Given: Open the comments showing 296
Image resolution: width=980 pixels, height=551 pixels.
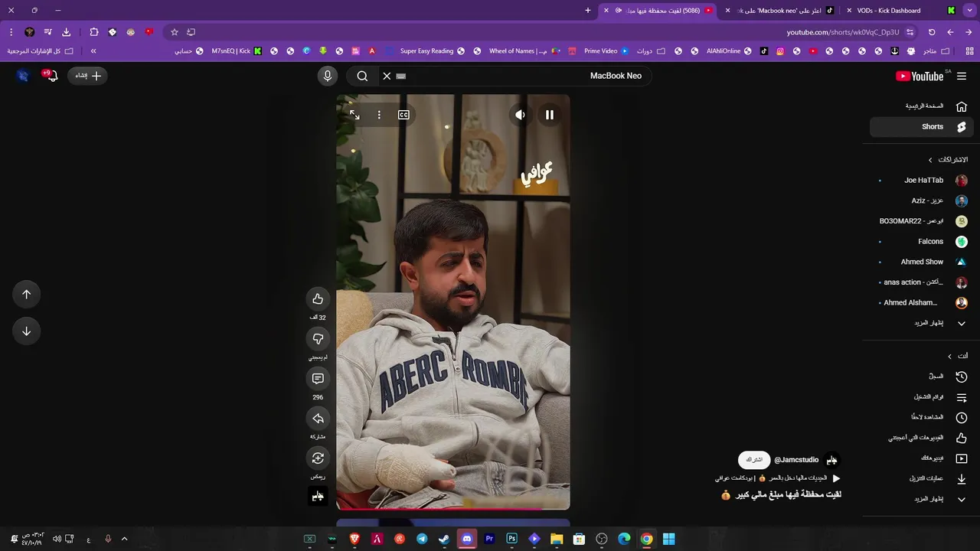Looking at the screenshot, I should [318, 378].
